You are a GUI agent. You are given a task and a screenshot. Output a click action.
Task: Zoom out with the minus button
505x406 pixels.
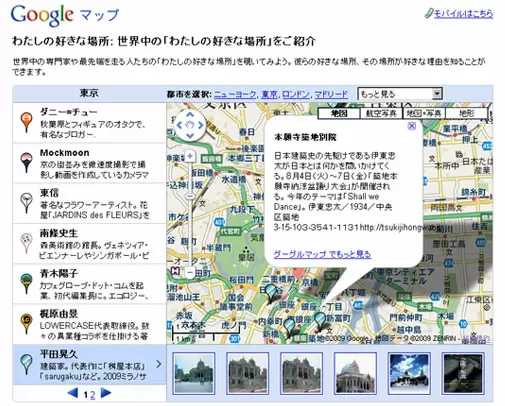coord(190,273)
